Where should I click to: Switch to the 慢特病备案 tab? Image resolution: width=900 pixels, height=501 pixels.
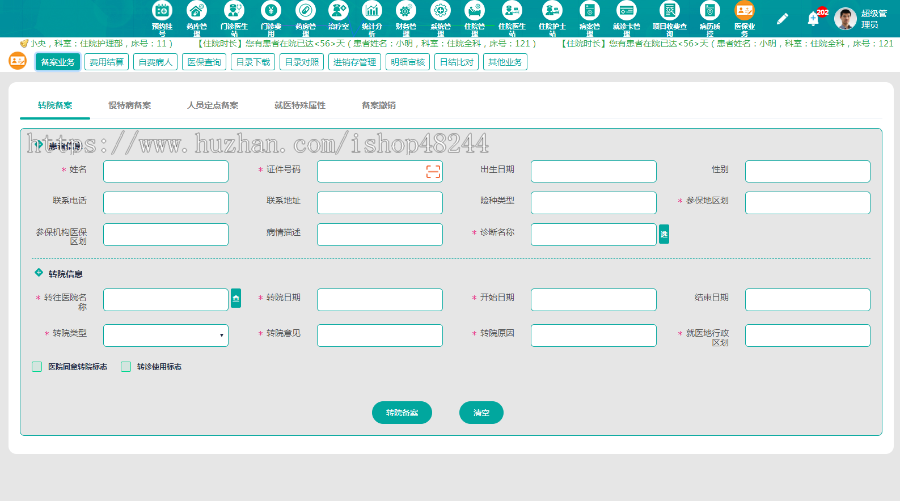pyautogui.click(x=130, y=105)
